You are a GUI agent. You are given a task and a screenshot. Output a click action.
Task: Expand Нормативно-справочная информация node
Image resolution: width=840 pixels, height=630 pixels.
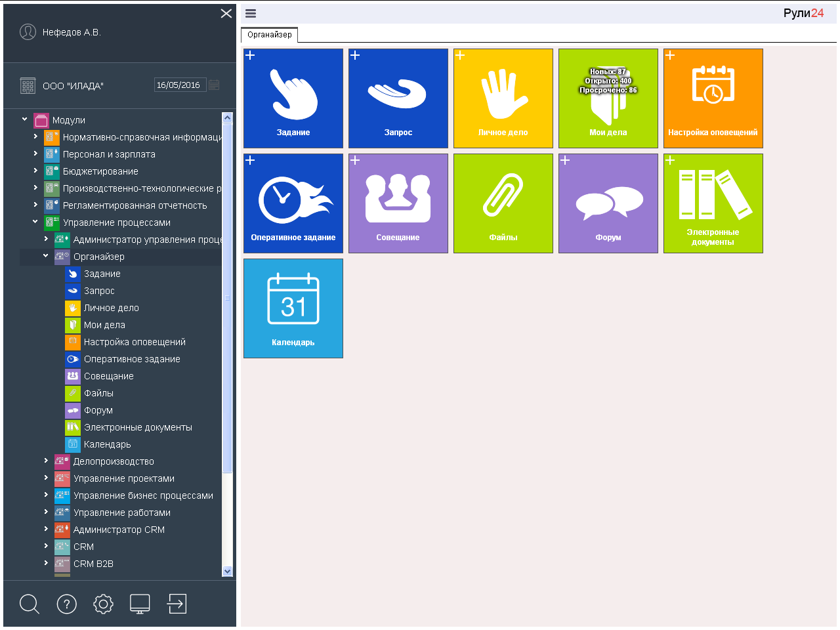pos(35,136)
